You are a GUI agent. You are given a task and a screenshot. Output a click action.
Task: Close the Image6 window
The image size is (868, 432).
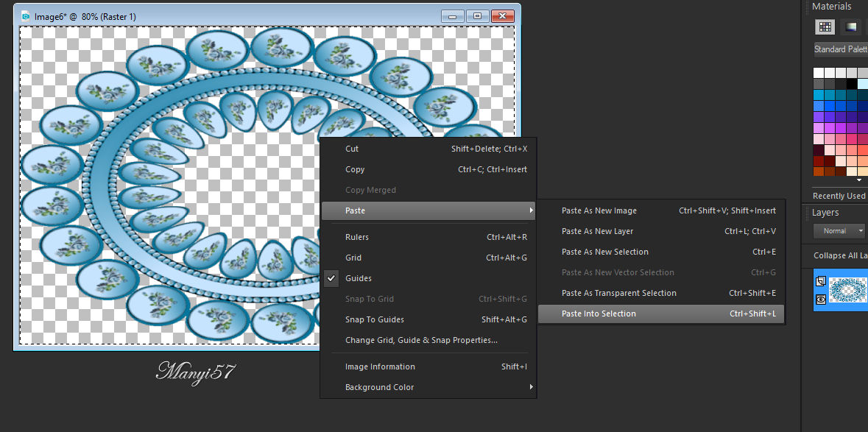coord(503,16)
